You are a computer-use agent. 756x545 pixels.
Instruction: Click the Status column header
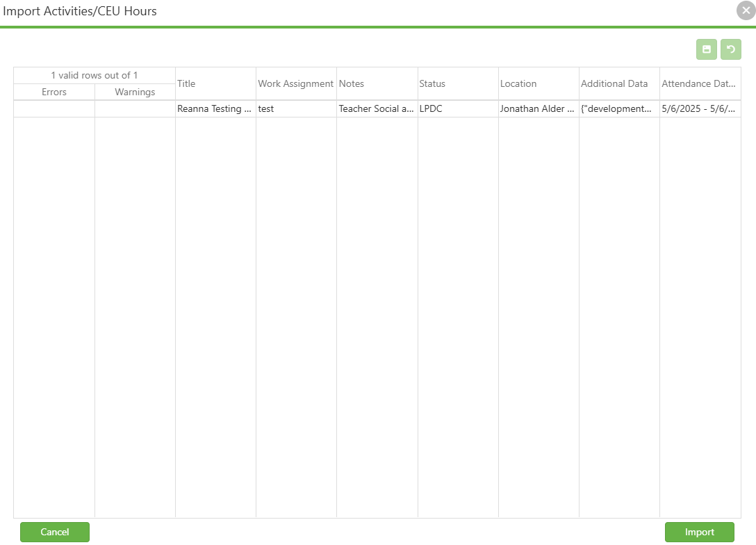click(457, 83)
